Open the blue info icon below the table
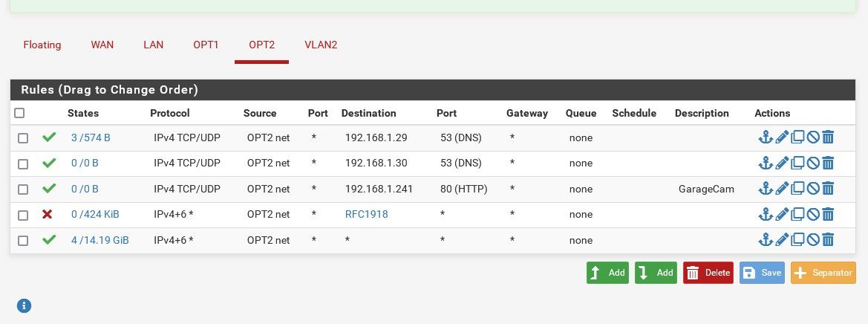 pyautogui.click(x=24, y=305)
